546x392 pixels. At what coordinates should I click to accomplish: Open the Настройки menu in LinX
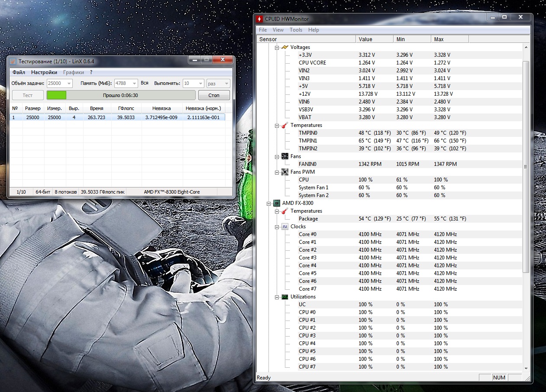coord(44,72)
